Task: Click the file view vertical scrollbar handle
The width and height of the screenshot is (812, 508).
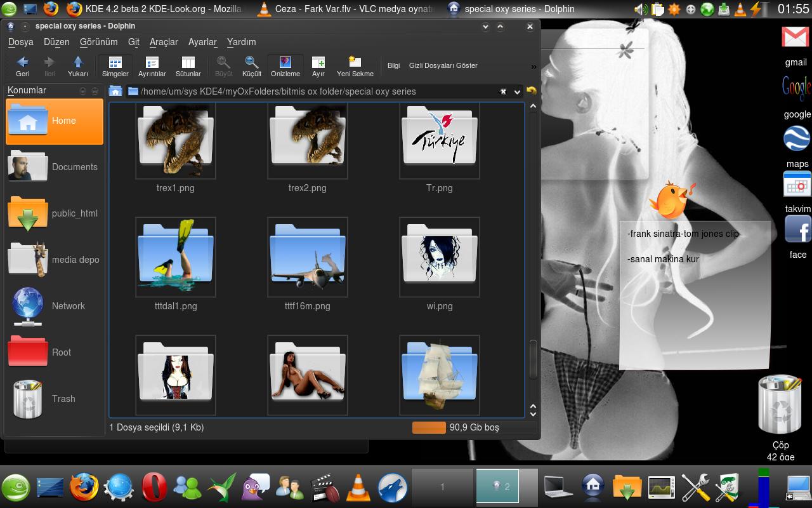Action: tap(533, 359)
